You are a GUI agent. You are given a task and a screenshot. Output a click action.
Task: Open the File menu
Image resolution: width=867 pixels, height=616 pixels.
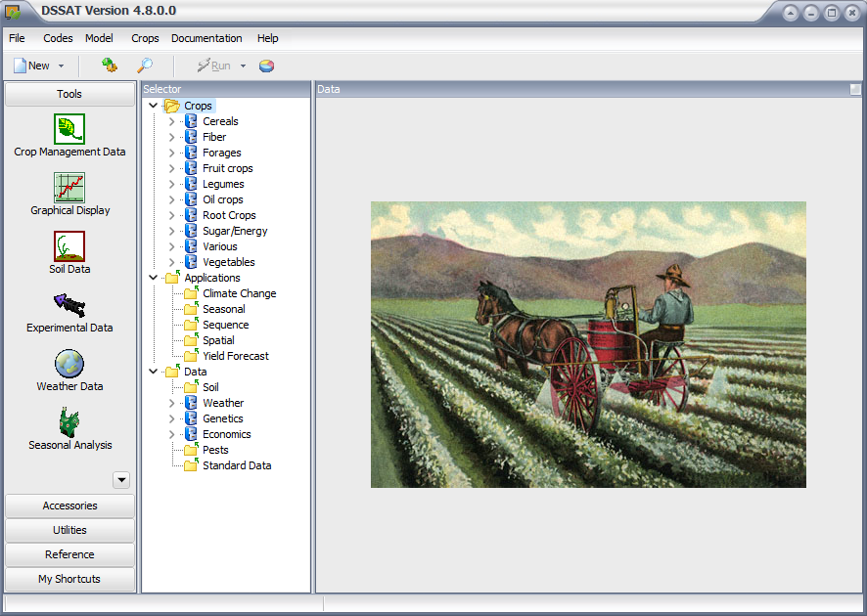pyautogui.click(x=17, y=38)
